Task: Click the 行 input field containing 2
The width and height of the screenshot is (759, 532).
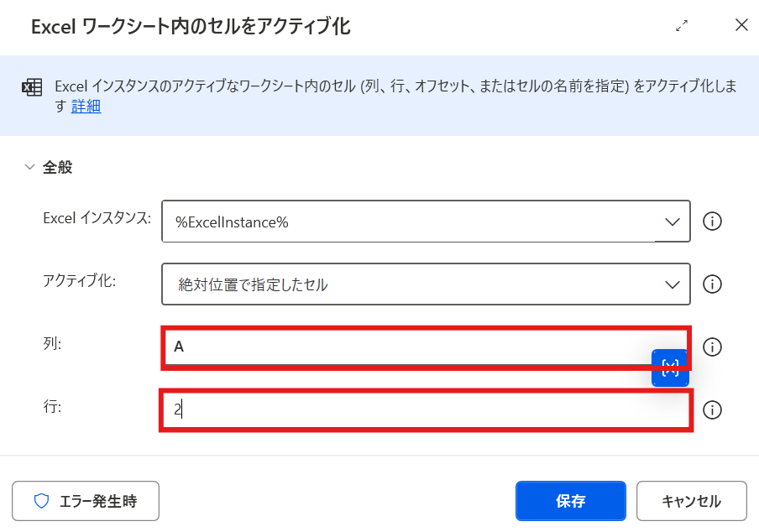Action: click(426, 410)
